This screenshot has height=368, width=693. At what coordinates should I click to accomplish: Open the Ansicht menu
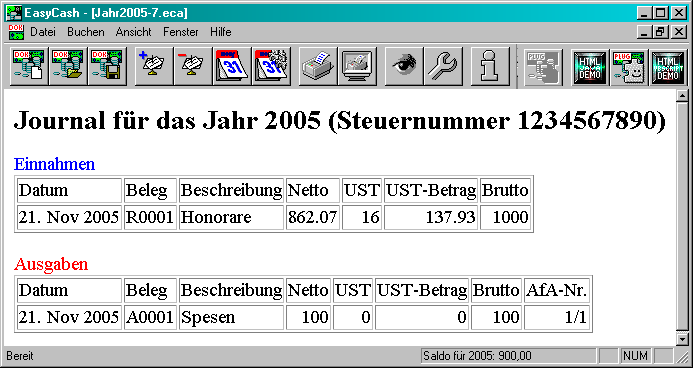[133, 32]
